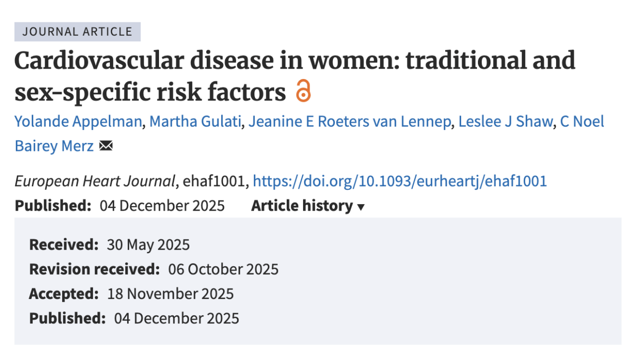Click the Revision received entry
The height and width of the screenshot is (364, 636).
[154, 269]
